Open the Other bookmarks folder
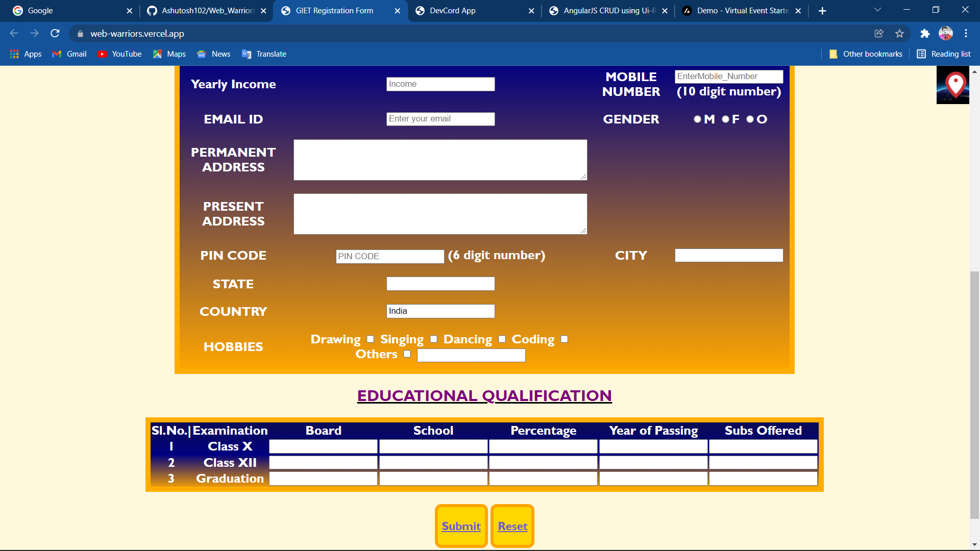The height and width of the screenshot is (551, 980). (866, 54)
